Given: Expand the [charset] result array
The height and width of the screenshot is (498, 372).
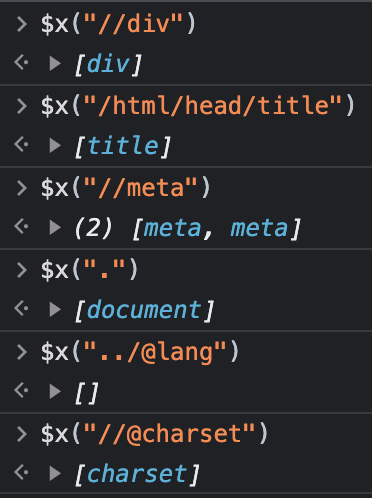Looking at the screenshot, I should 55,473.
